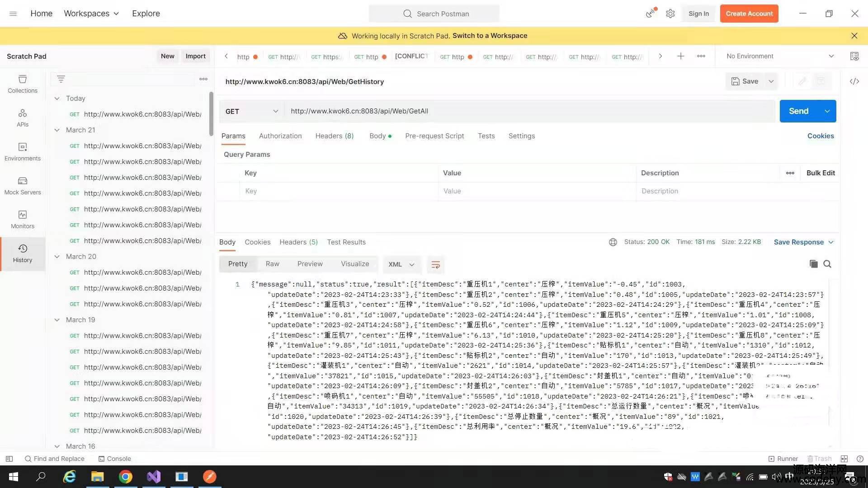This screenshot has height=488, width=868.
Task: Expand the Workspaces dropdown
Action: (x=91, y=14)
